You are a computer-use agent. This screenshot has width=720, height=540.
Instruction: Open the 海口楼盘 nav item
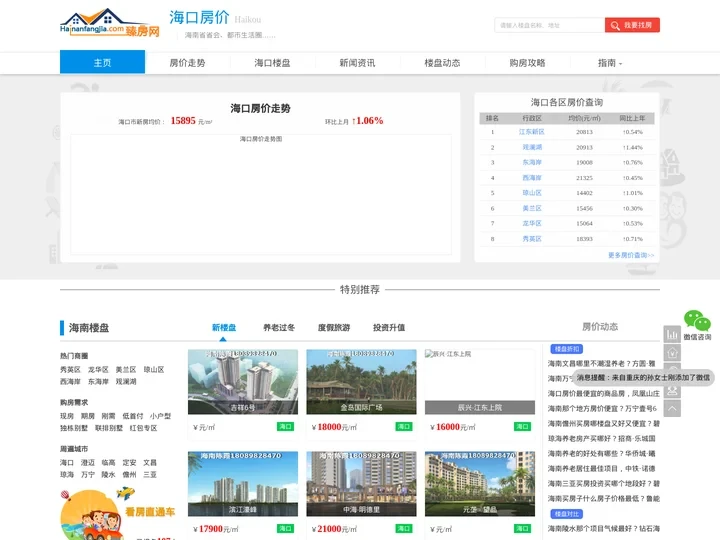point(272,63)
